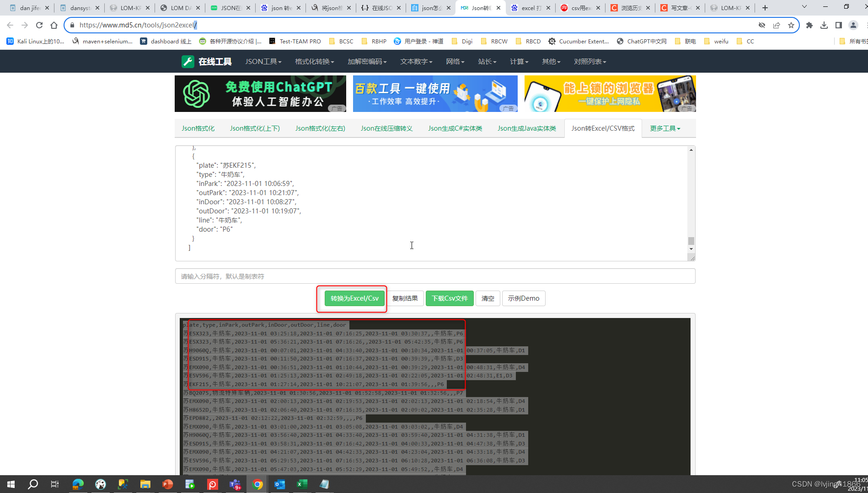Toggle the tracking protection eye icon
The width and height of the screenshot is (868, 493).
click(762, 25)
